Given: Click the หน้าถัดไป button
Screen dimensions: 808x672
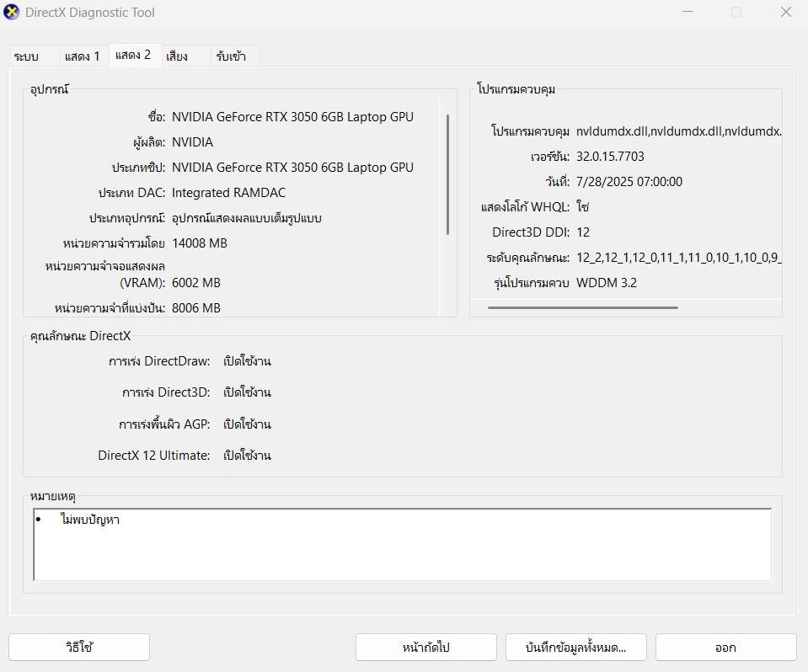Looking at the screenshot, I should click(425, 647).
